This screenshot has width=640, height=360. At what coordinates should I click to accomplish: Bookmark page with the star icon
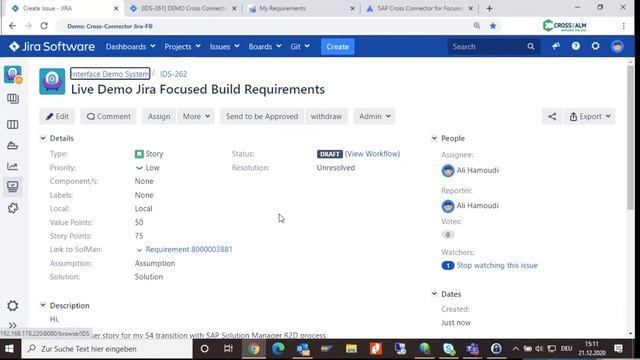(493, 26)
